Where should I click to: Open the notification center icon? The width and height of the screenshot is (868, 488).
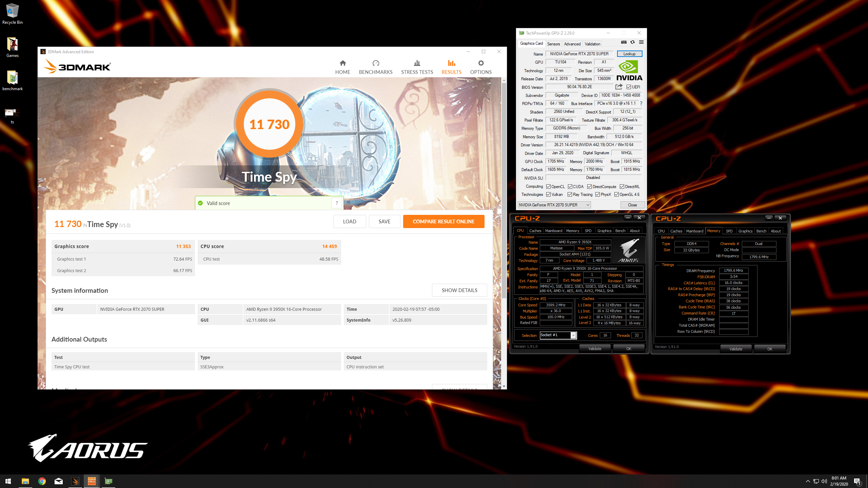pyautogui.click(x=857, y=481)
